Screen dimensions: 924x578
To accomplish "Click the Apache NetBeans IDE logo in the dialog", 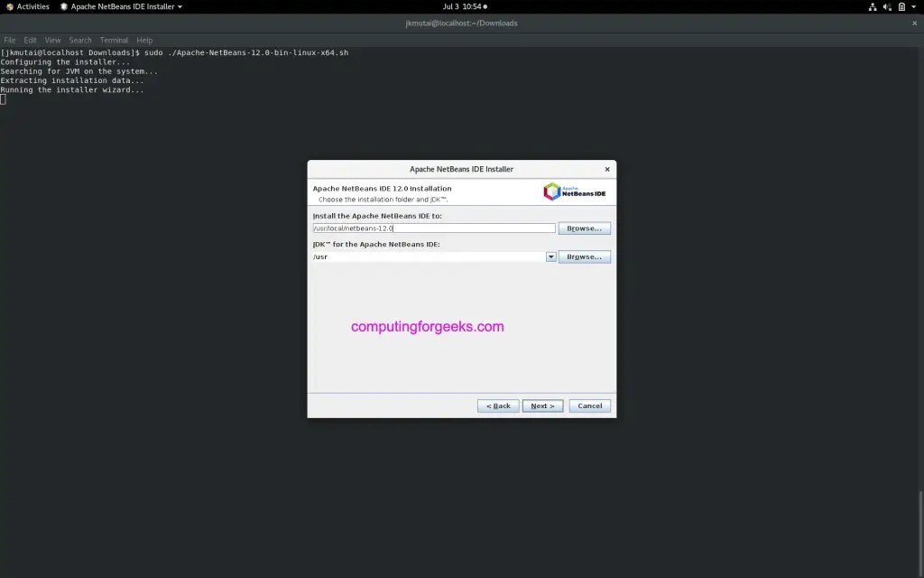I will pyautogui.click(x=575, y=191).
